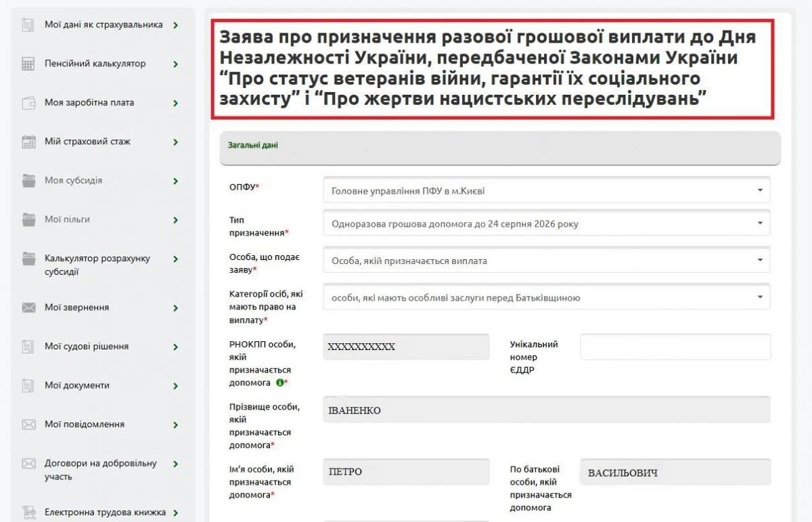Image resolution: width=812 pixels, height=522 pixels.
Task: Open Мої пільги menu item
Action: pos(67,219)
